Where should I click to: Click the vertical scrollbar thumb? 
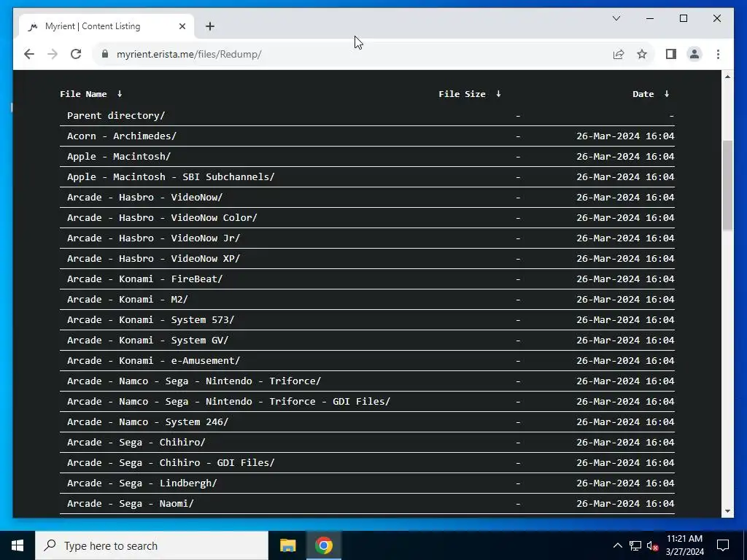click(727, 186)
